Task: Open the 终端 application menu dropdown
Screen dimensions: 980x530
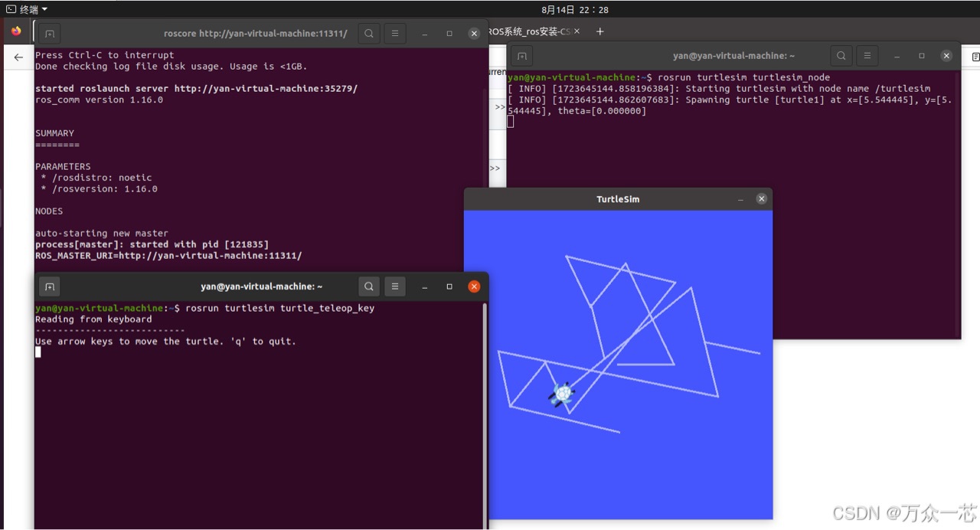Action: [x=27, y=9]
